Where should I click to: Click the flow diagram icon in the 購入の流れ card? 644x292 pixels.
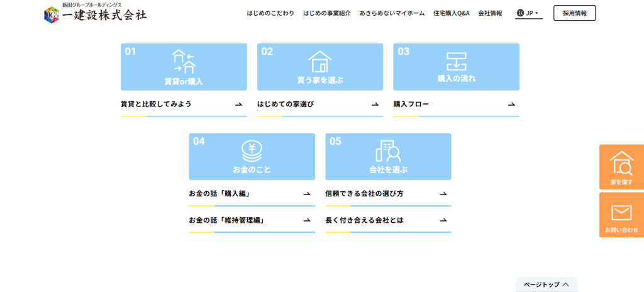tap(456, 62)
